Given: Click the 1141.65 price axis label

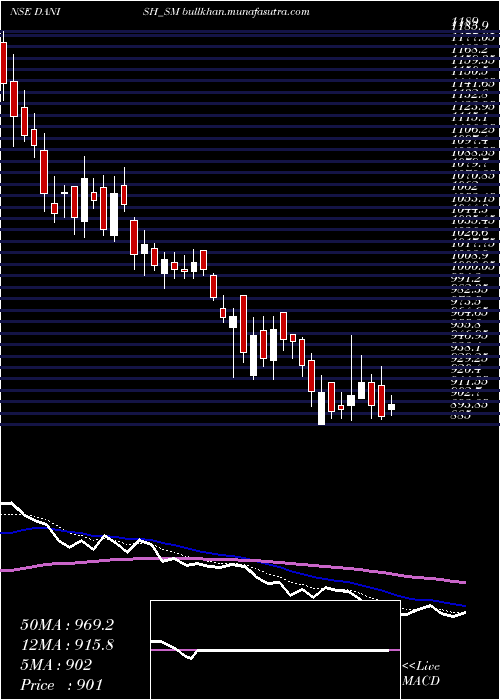Looking at the screenshot, I should 473,82.
